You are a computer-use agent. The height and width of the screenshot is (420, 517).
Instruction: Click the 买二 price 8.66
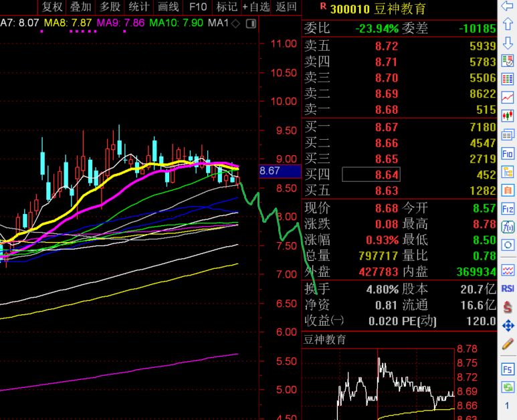[x=387, y=143]
